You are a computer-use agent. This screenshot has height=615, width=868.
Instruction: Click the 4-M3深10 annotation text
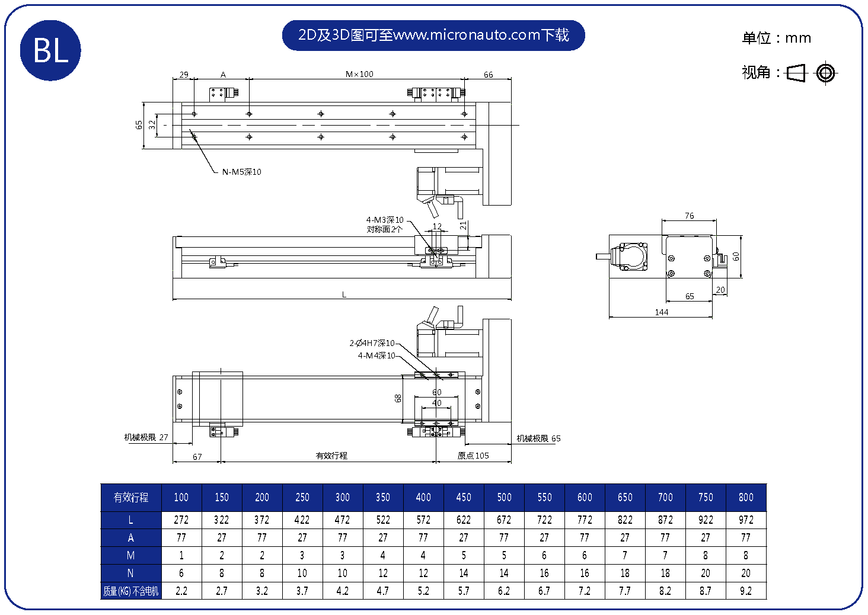(385, 220)
